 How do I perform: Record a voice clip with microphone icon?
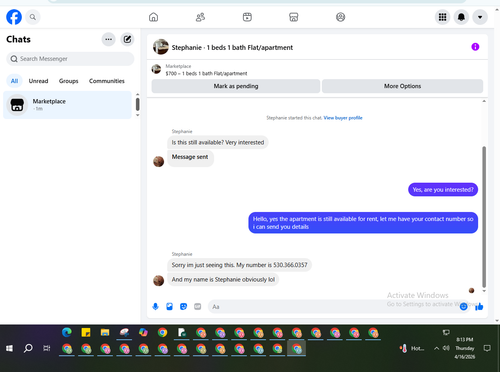tap(155, 306)
